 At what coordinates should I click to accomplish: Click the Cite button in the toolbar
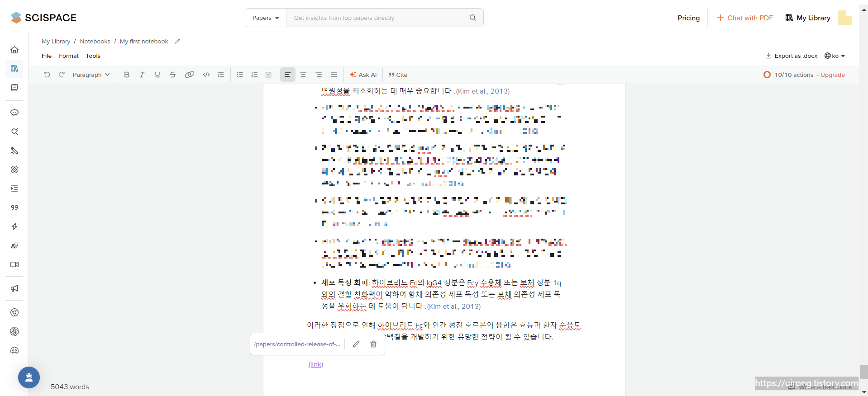398,75
